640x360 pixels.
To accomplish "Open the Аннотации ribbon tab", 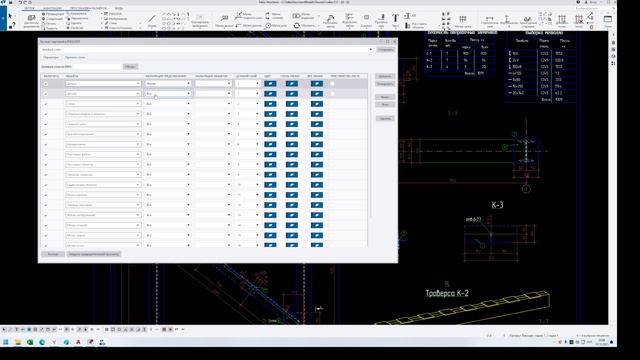I will pos(52,8).
